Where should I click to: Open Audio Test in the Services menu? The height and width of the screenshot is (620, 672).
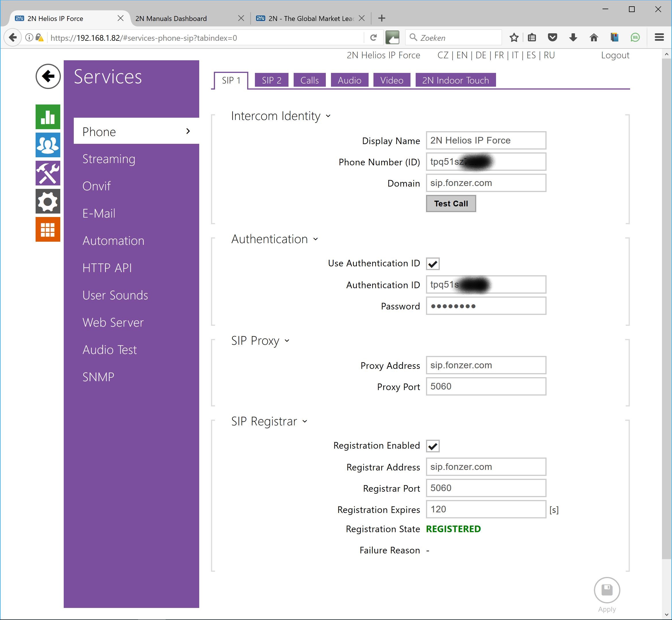[110, 350]
